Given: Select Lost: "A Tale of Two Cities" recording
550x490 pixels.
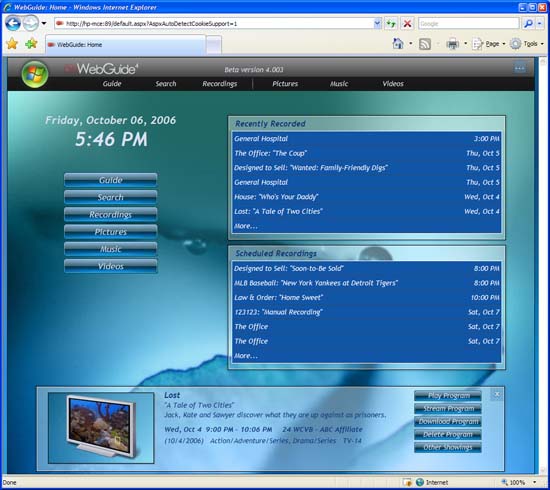Looking at the screenshot, I should point(367,211).
